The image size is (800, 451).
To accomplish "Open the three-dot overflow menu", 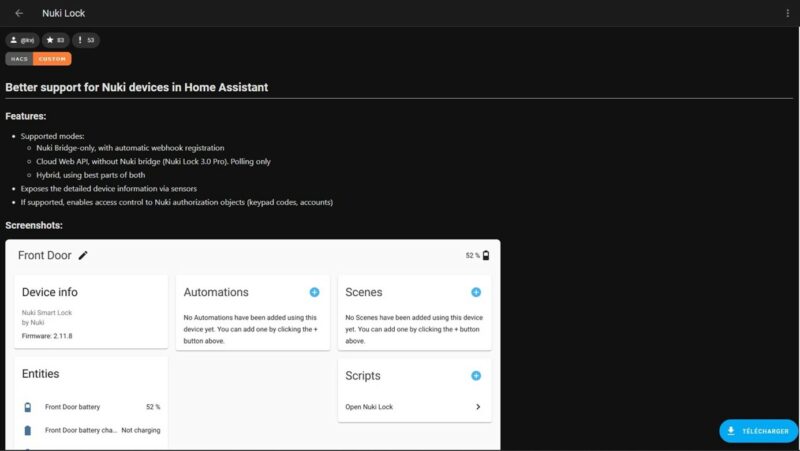I will click(x=788, y=13).
